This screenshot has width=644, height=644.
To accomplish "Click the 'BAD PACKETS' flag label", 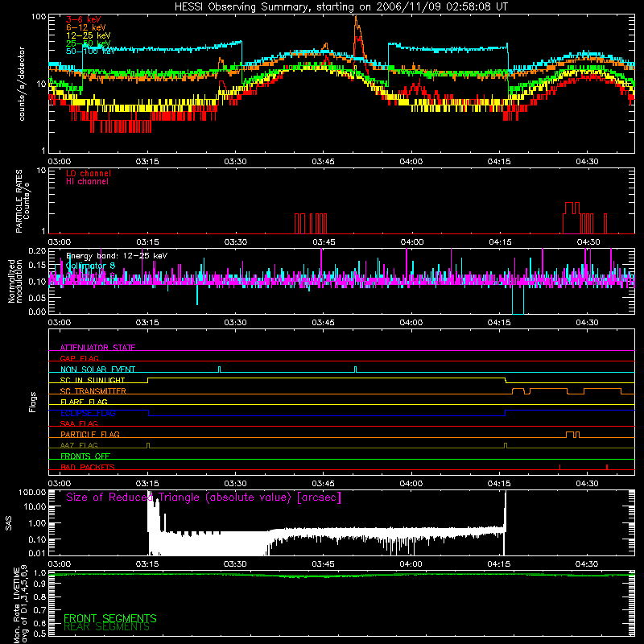I will pos(88,467).
